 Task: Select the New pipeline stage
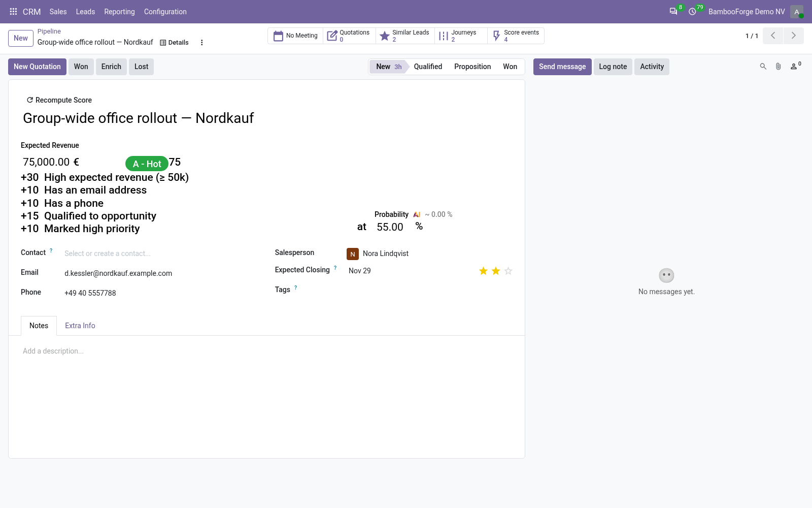tap(388, 67)
